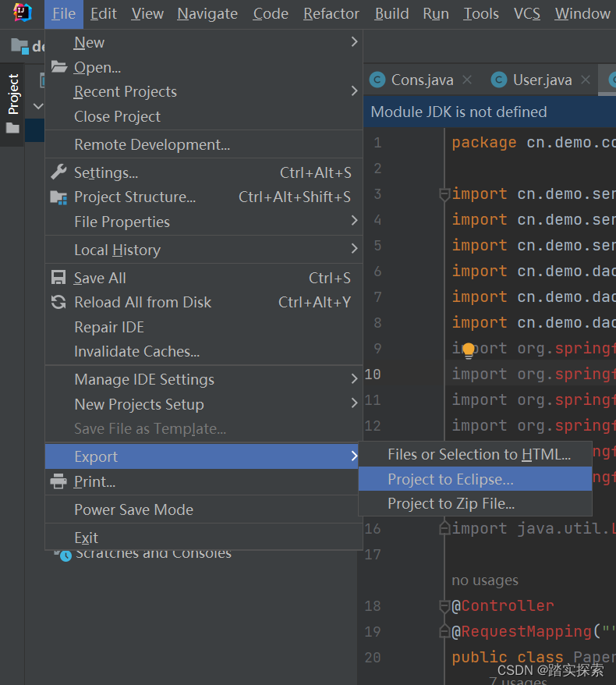Collapse the project tree chevron
This screenshot has width=616, height=685.
38,106
